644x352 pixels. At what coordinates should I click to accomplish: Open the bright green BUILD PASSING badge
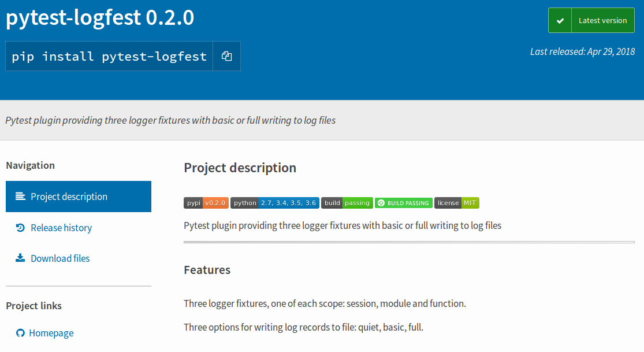[x=403, y=203]
